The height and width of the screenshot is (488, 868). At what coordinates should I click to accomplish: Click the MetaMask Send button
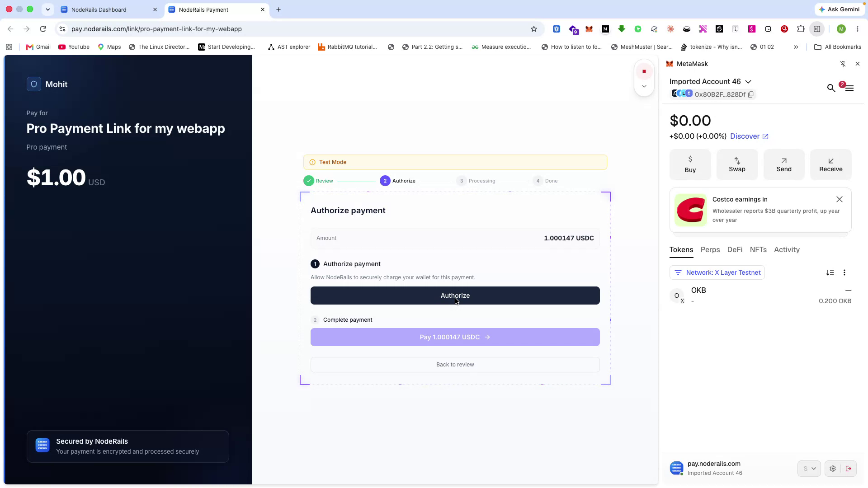(x=784, y=164)
